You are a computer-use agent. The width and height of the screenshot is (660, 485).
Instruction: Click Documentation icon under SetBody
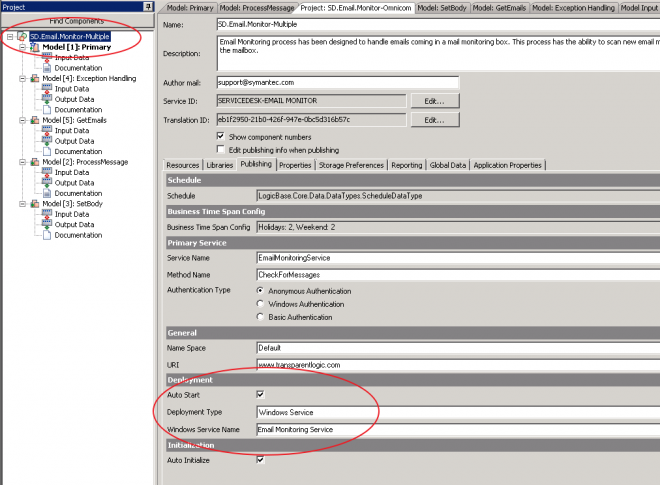(x=47, y=235)
